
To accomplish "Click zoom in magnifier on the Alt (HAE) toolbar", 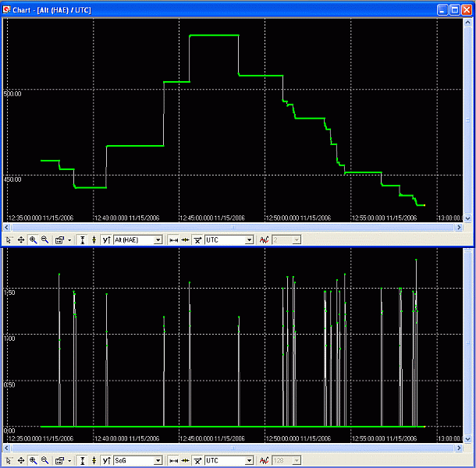I will pos(33,240).
